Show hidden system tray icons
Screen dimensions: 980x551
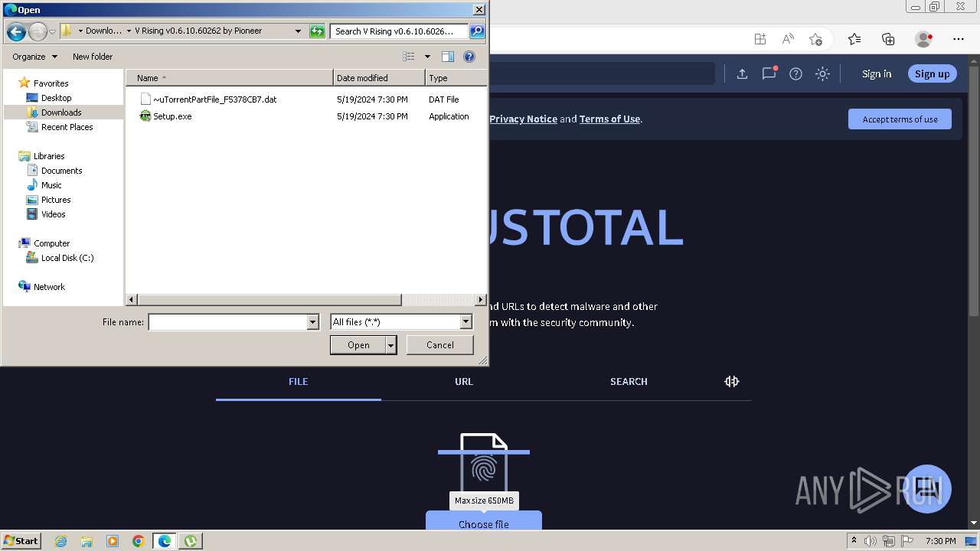(854, 541)
